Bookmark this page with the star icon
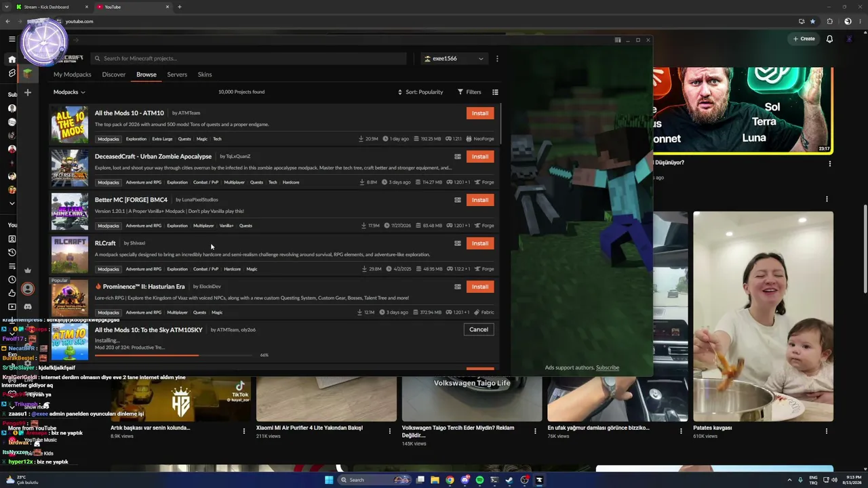 tap(812, 21)
